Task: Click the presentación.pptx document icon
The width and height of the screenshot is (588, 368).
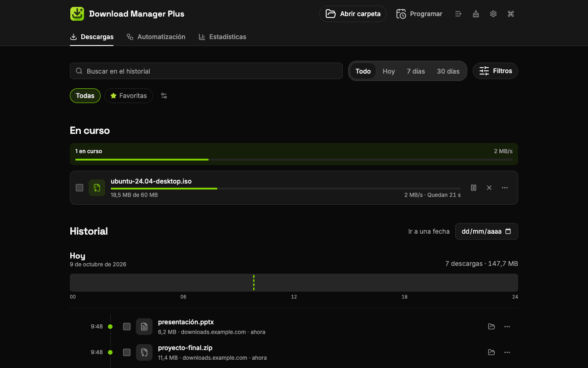Action: (144, 327)
